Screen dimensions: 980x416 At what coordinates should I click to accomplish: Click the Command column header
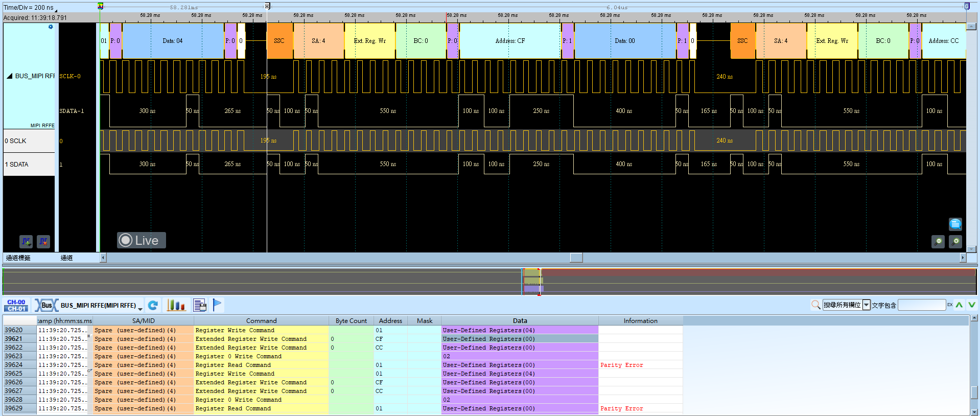pos(261,321)
